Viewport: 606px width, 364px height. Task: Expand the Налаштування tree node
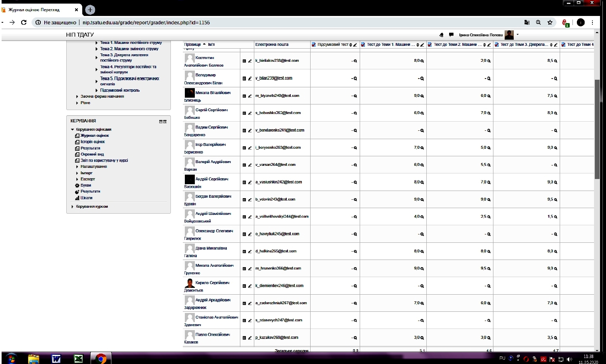point(77,167)
